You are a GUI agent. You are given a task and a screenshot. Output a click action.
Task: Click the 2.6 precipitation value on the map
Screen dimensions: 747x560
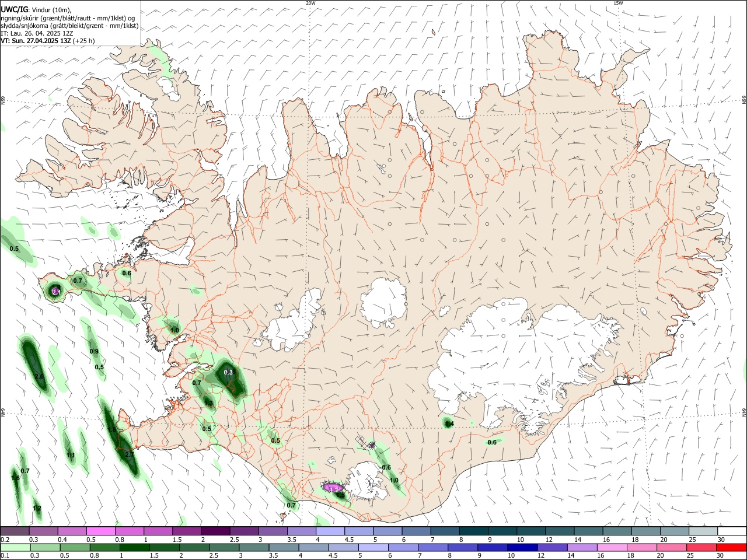[x=39, y=377]
